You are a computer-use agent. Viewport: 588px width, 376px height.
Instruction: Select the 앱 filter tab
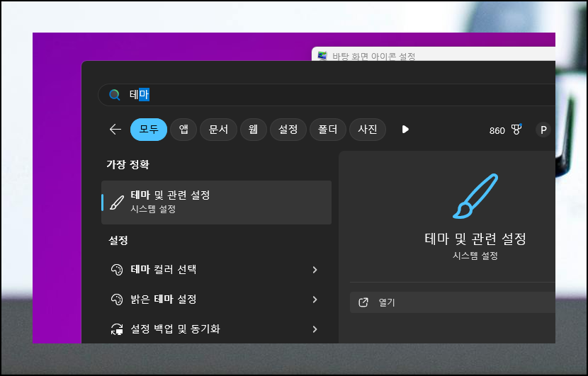pos(183,130)
